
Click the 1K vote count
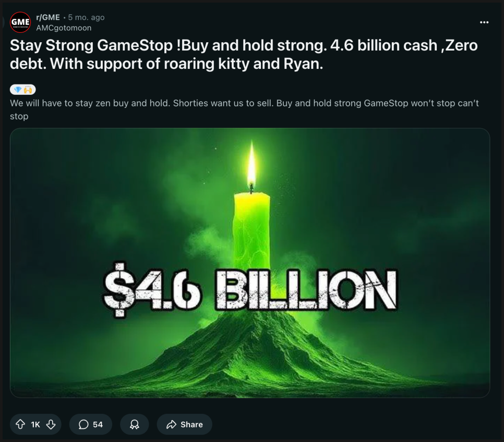tap(35, 424)
